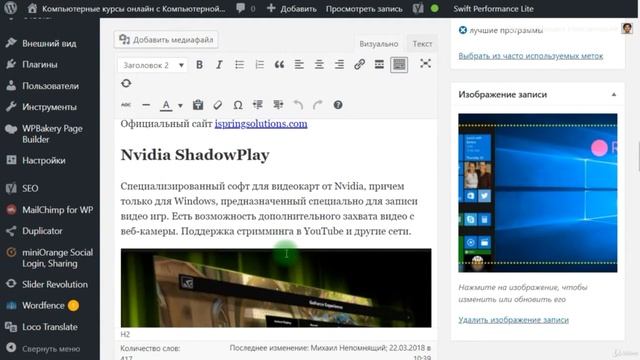Open comments from admin bar bubble
Viewport: 640px width, 360px height.
click(x=245, y=9)
